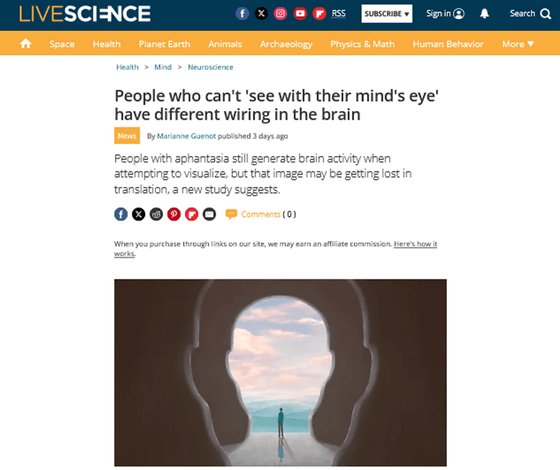
Task: Expand the More navigation menu
Action: click(x=518, y=44)
